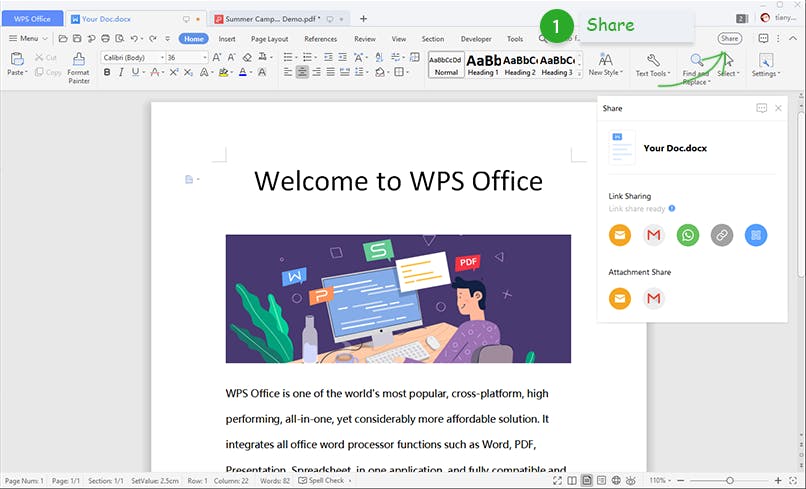Click the text highlight color swatch
This screenshot has height=489, width=806.
(x=223, y=73)
